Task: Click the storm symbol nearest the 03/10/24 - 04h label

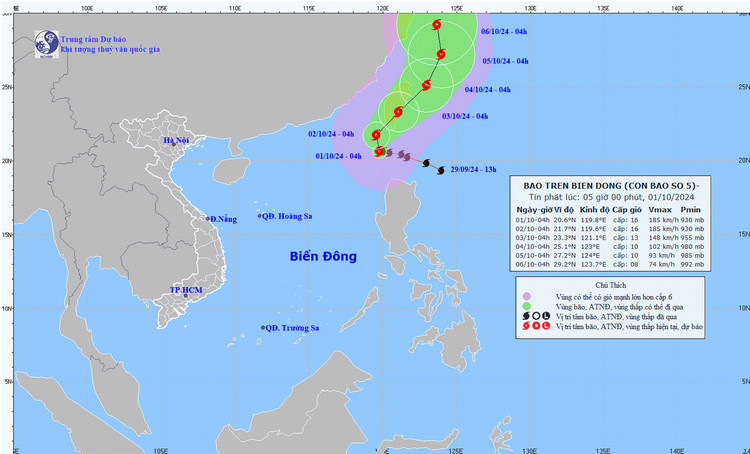Action: pos(399,111)
